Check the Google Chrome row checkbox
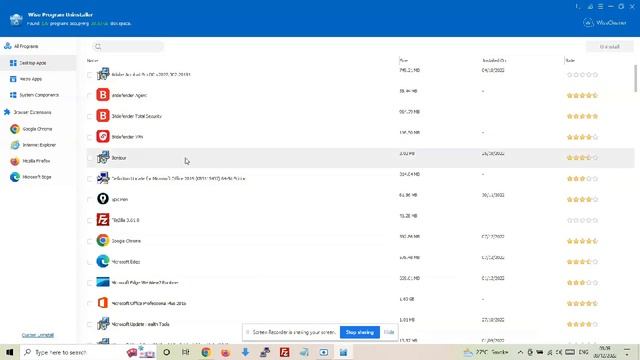This screenshot has width=640, height=360. [x=89, y=241]
